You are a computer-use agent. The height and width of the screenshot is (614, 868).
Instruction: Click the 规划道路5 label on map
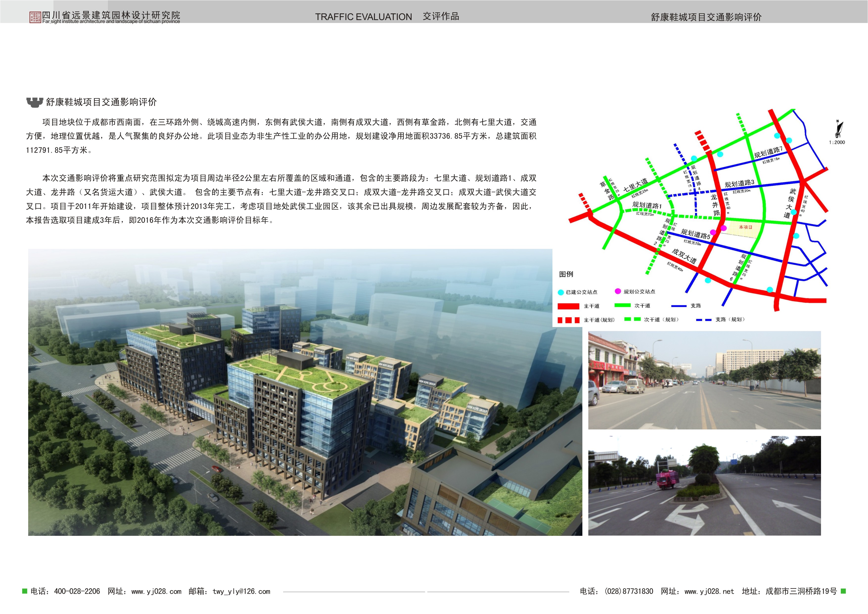pyautogui.click(x=695, y=234)
